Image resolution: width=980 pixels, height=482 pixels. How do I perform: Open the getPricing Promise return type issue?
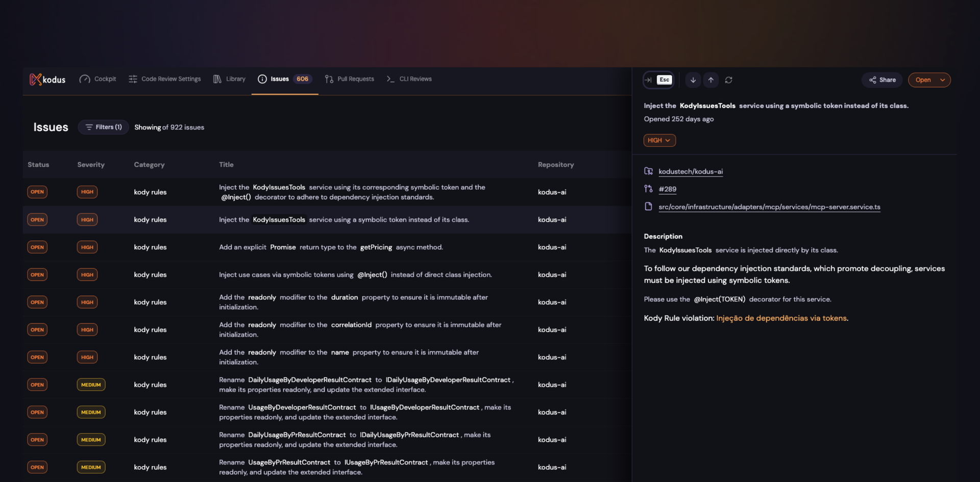(331, 247)
